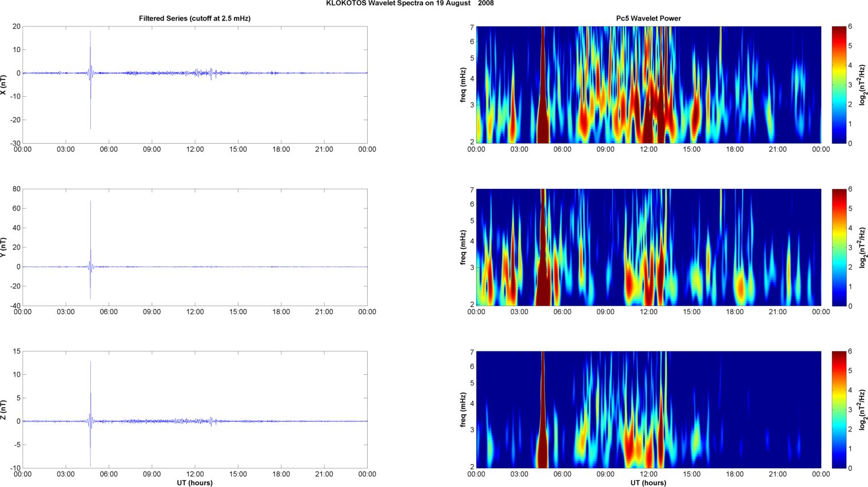Image resolution: width=868 pixels, height=487 pixels.
Task: Click the 06:00 tick under the Z series plot
Action: 109,474
